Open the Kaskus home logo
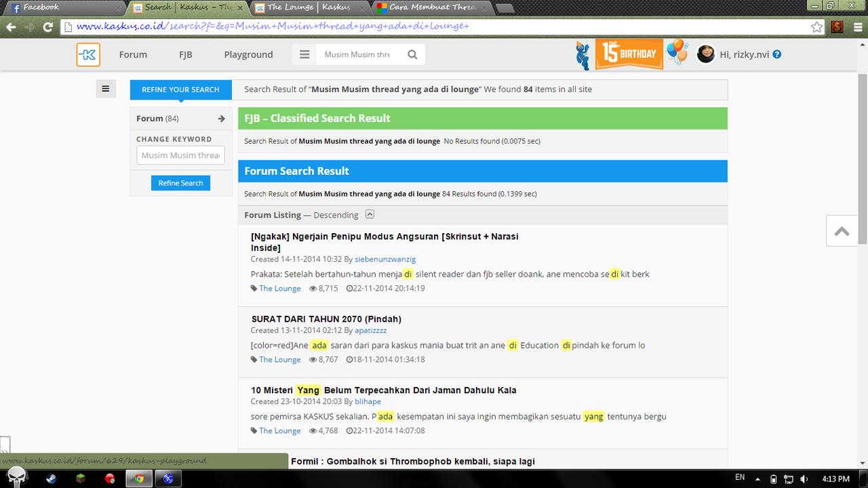The width and height of the screenshot is (868, 488). coord(88,55)
